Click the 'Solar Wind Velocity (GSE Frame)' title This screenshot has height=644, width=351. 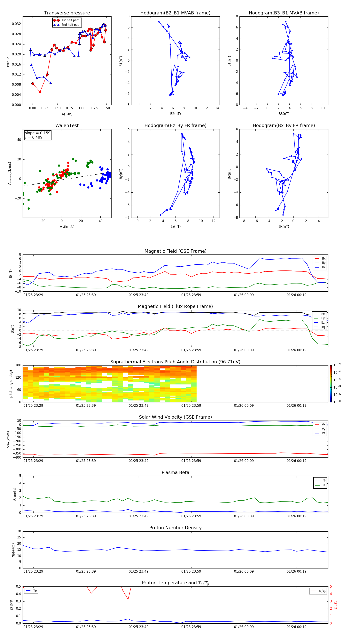175,417
